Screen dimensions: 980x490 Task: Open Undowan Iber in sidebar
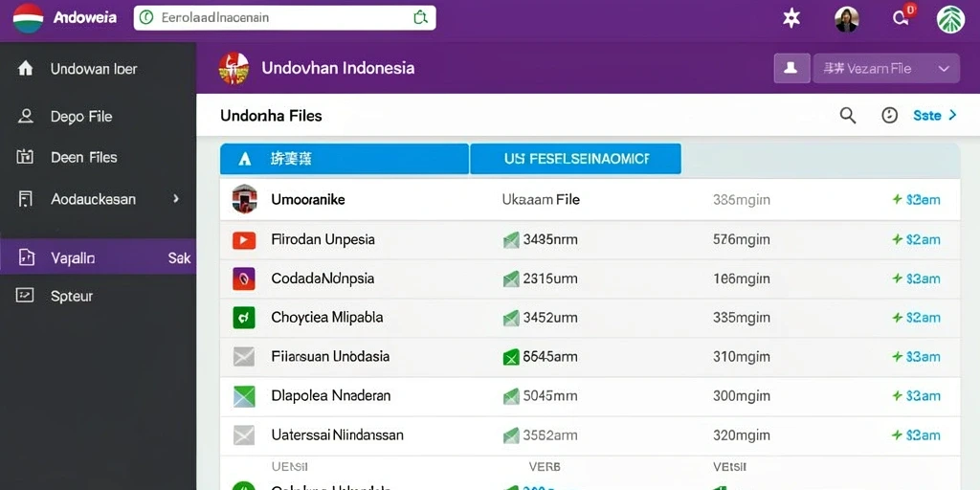[99, 68]
